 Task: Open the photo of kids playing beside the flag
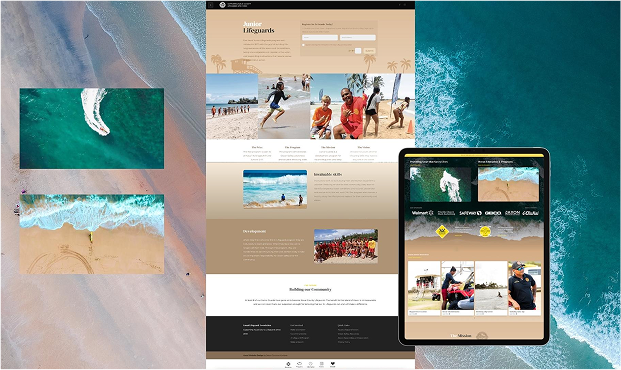[389, 106]
